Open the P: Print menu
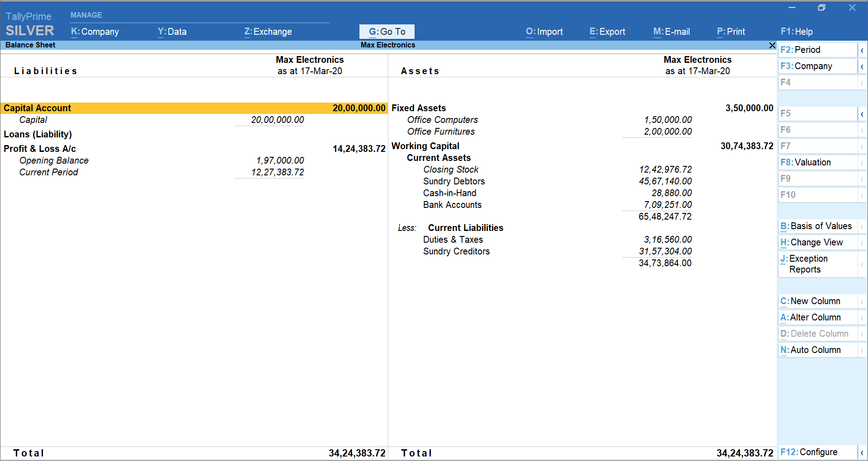Viewport: 868px width, 461px height. pos(731,32)
